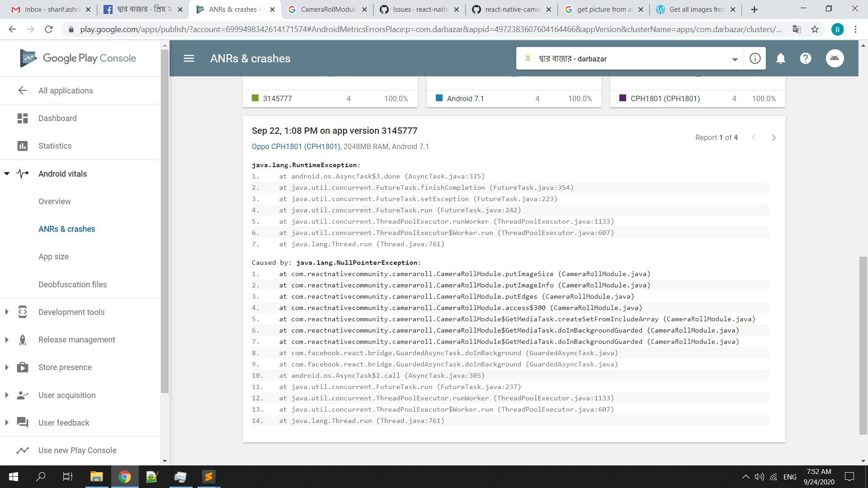Open the help question mark icon
Viewport: 868px width, 488px height.
pyautogui.click(x=805, y=59)
